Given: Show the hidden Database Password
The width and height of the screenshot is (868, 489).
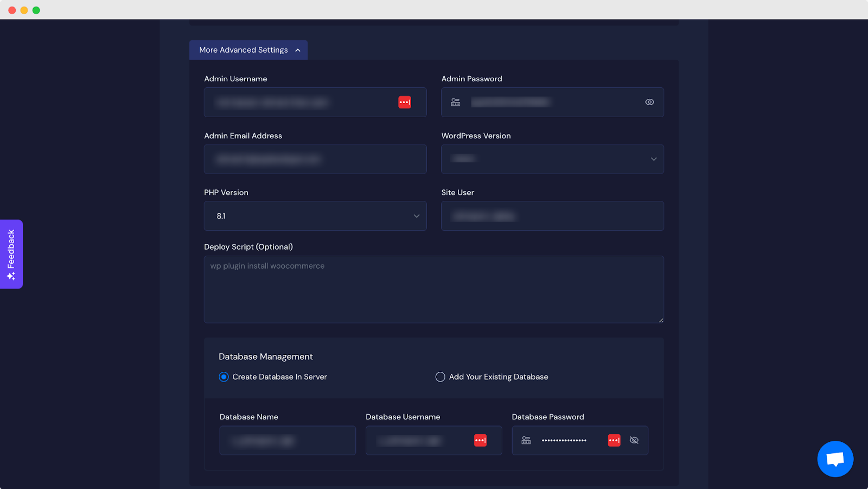Looking at the screenshot, I should [x=634, y=440].
